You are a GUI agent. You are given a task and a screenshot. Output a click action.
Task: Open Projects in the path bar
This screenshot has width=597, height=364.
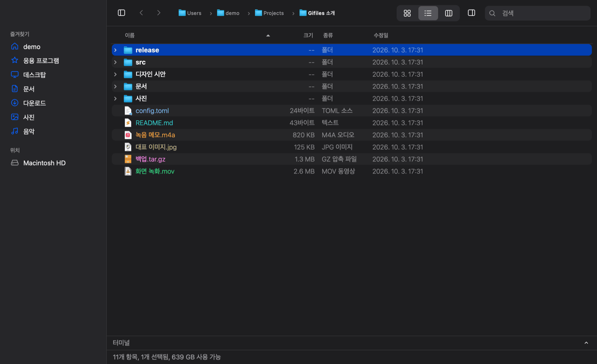tap(269, 13)
